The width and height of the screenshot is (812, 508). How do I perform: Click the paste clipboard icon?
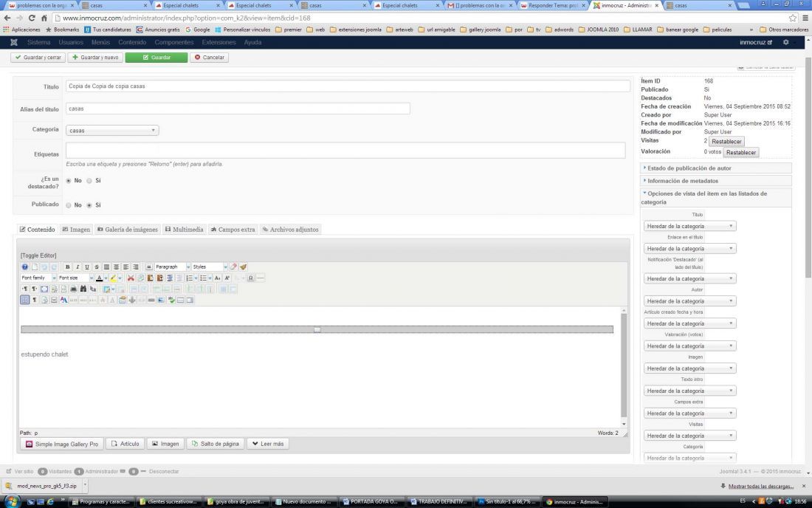[150, 278]
